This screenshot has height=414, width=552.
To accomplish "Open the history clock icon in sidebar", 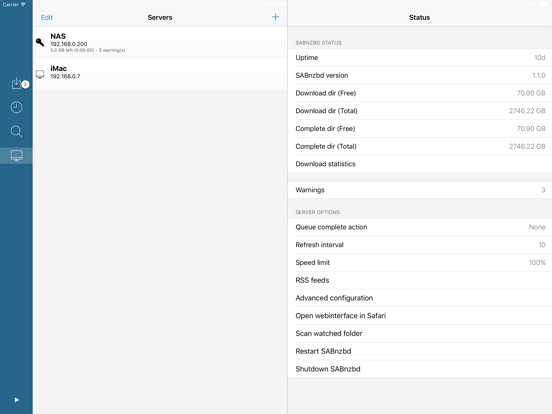I will (16, 107).
